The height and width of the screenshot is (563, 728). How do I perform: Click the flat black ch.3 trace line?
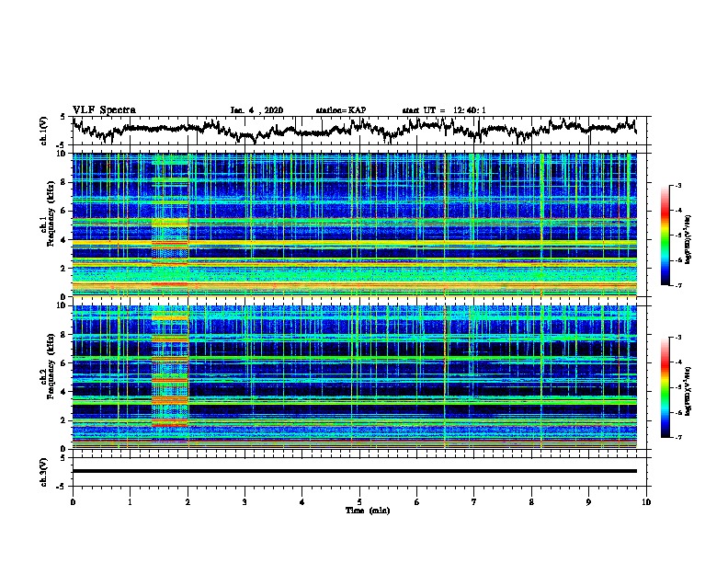click(x=355, y=471)
